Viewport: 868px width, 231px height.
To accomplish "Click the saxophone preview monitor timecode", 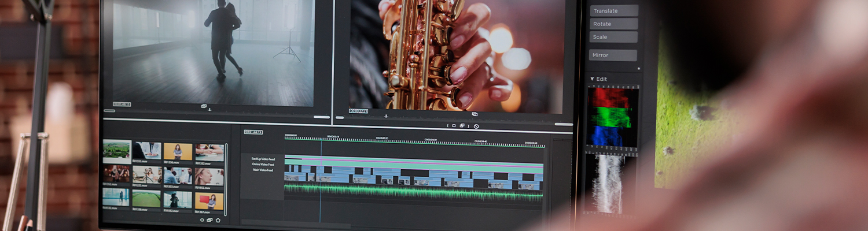I will pos(359,111).
